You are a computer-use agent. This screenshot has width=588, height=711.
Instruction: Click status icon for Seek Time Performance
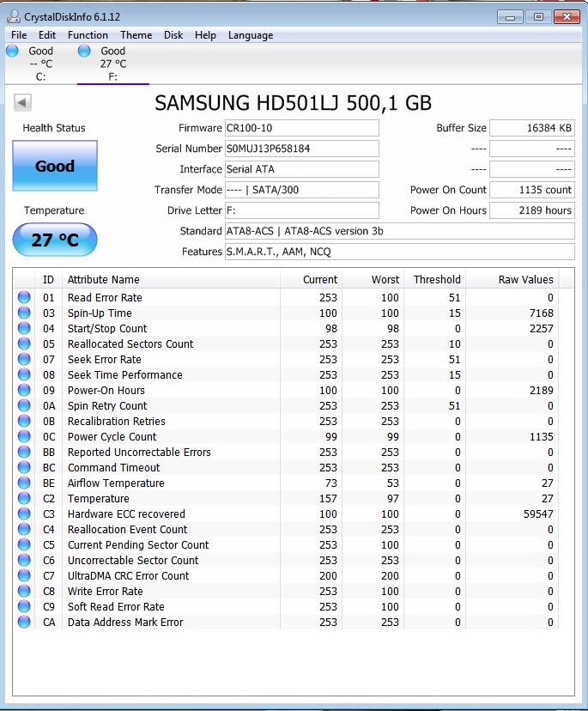click(x=24, y=374)
